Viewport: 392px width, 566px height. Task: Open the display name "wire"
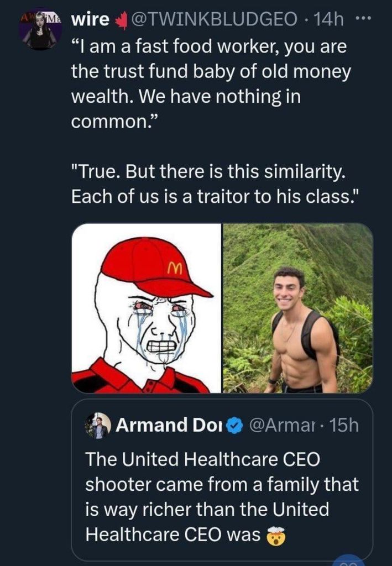click(x=90, y=19)
